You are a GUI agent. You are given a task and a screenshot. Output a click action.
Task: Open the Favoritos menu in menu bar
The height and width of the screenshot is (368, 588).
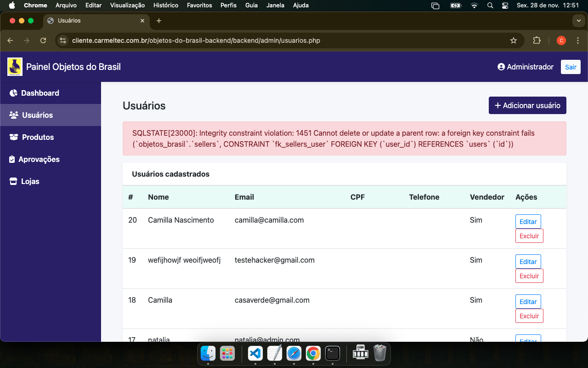coord(199,6)
